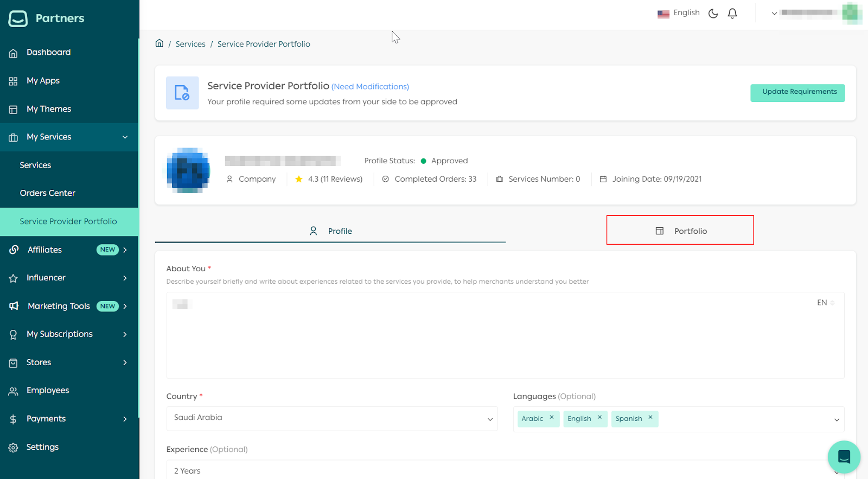Click the home breadcrumb icon
The width and height of the screenshot is (868, 479).
pos(159,43)
